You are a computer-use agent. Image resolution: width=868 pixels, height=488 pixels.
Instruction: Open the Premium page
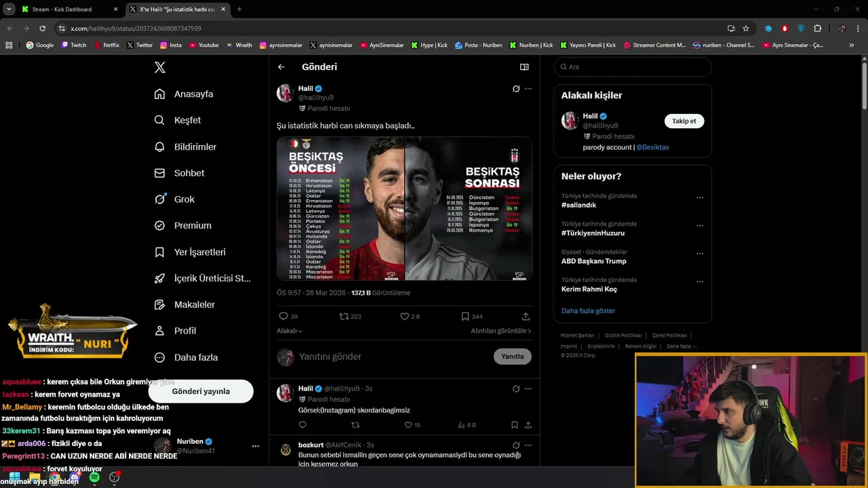point(182,226)
